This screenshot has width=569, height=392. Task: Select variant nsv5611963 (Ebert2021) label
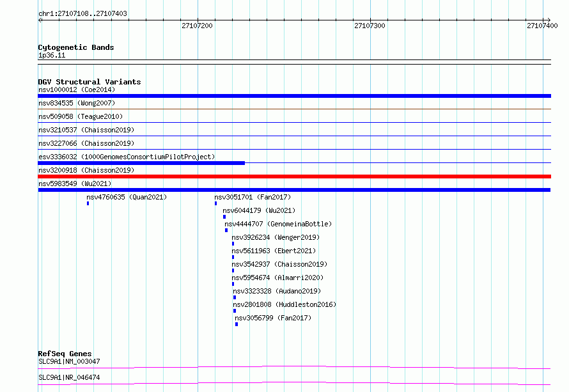tap(274, 251)
